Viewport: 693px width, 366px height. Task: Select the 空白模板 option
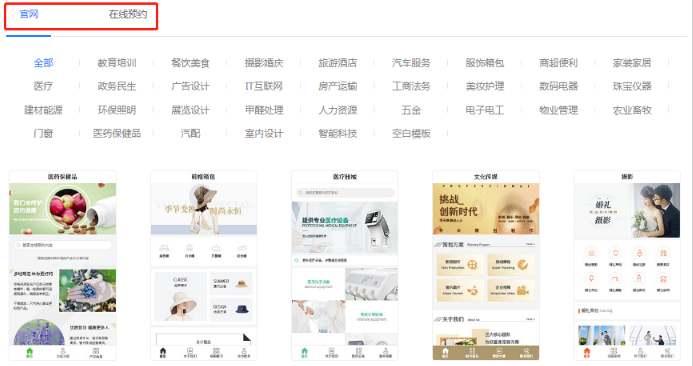(411, 133)
